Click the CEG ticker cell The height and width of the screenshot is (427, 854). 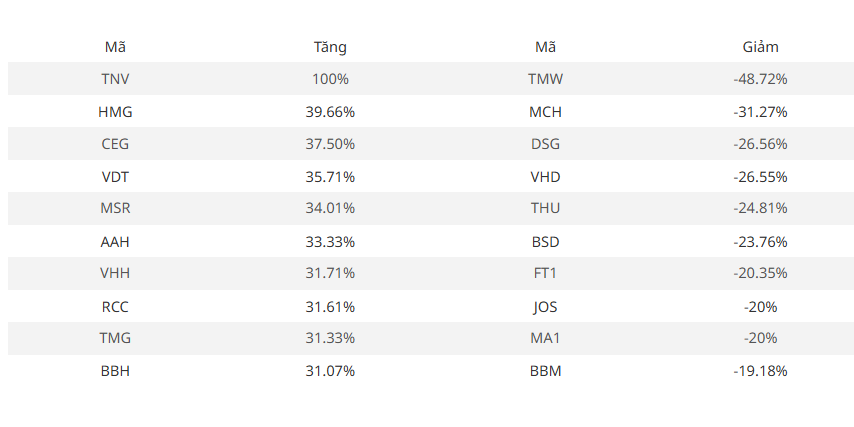tap(115, 144)
